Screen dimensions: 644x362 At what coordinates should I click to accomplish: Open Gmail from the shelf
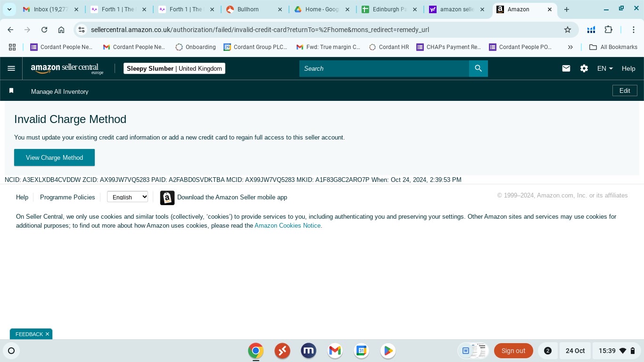point(335,351)
